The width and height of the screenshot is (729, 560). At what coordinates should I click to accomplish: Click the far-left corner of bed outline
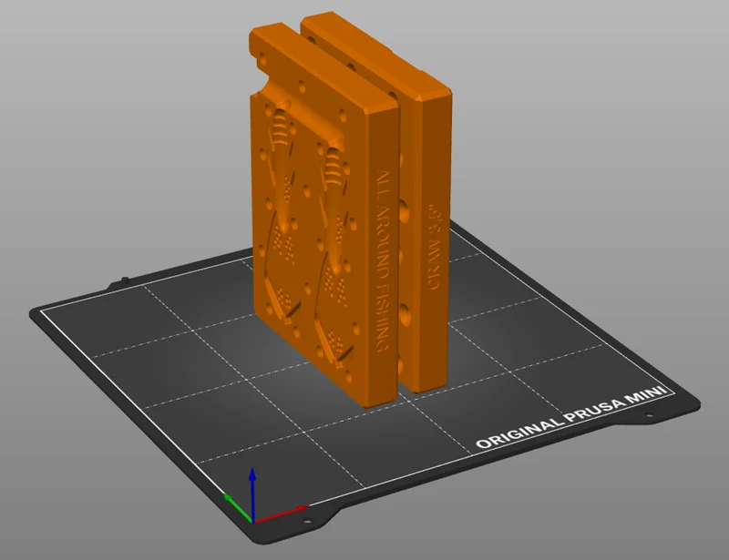(x=42, y=311)
